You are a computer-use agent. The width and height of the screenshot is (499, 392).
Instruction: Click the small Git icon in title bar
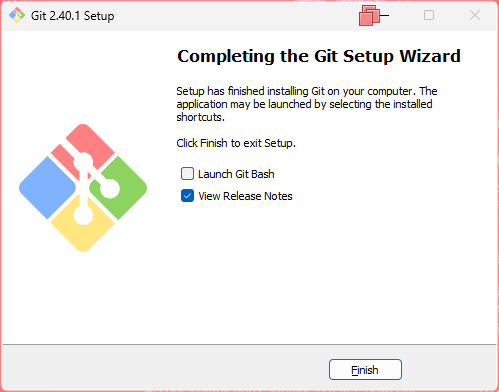click(x=17, y=15)
